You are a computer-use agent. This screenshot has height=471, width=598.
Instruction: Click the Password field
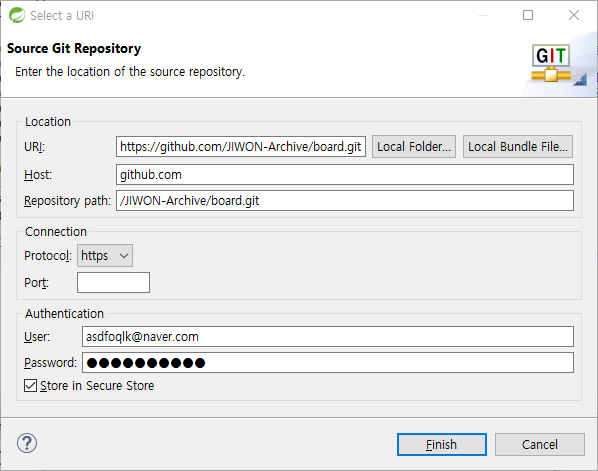(328, 363)
